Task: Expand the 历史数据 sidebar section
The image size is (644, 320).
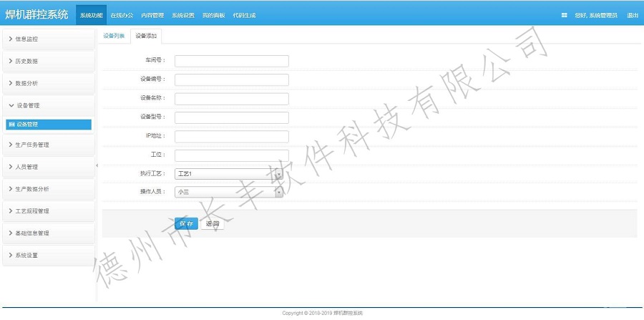Action: click(x=47, y=61)
